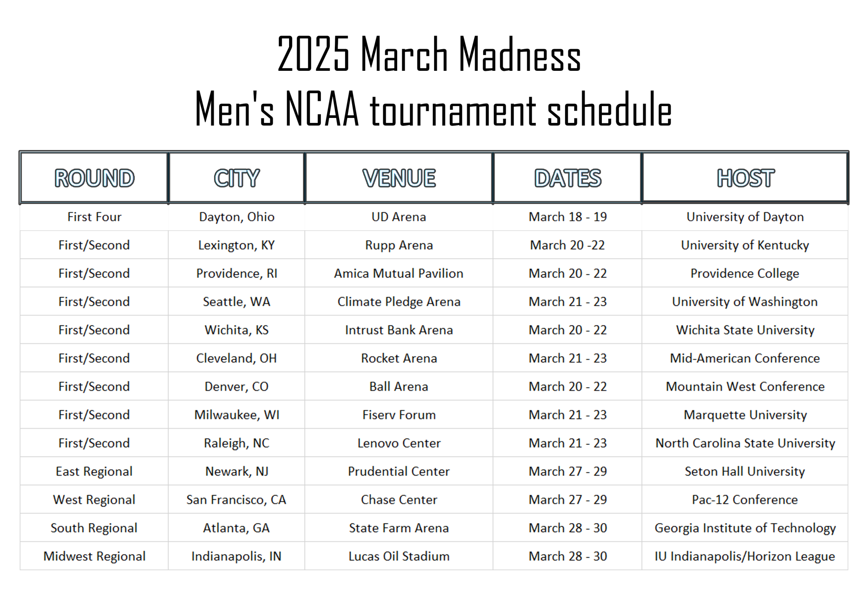Viewport: 868px width, 606px height.
Task: Select the Denver, CO city cell
Action: click(236, 386)
